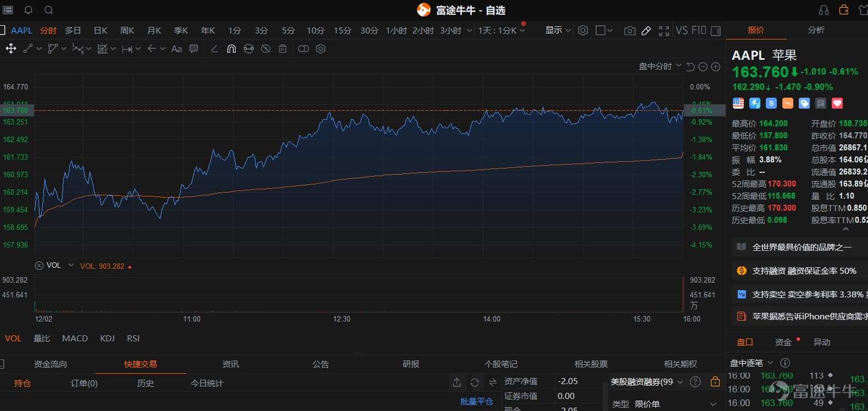Click the overlapping circles icon
This screenshot has width=868, height=411.
303,49
